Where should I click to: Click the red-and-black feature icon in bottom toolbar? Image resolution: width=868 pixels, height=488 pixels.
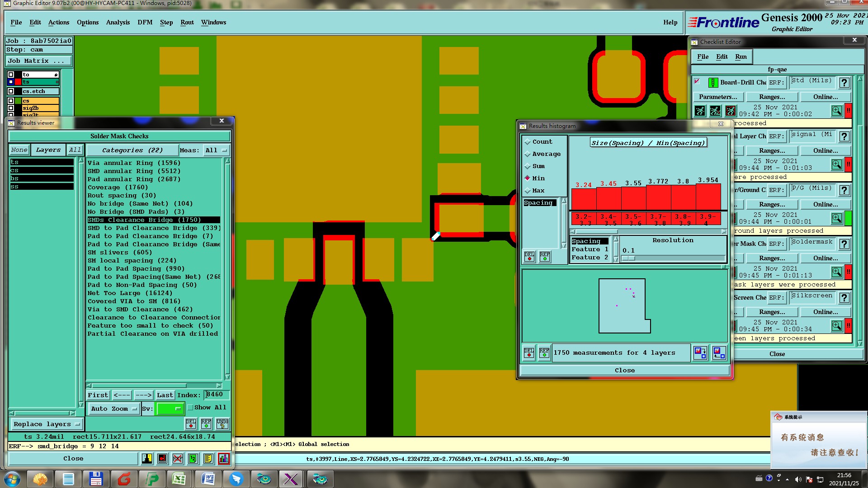coord(162,459)
